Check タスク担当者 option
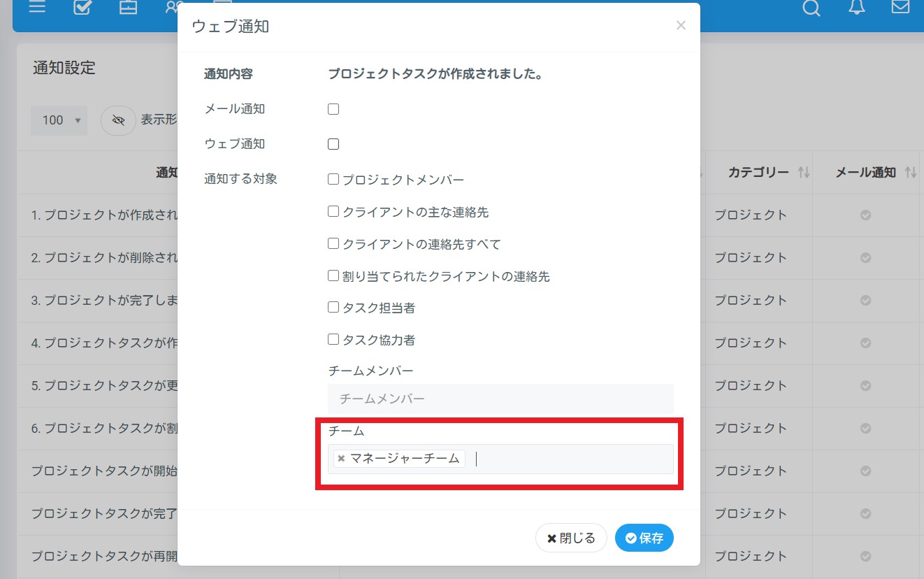The image size is (924, 579). tap(333, 308)
